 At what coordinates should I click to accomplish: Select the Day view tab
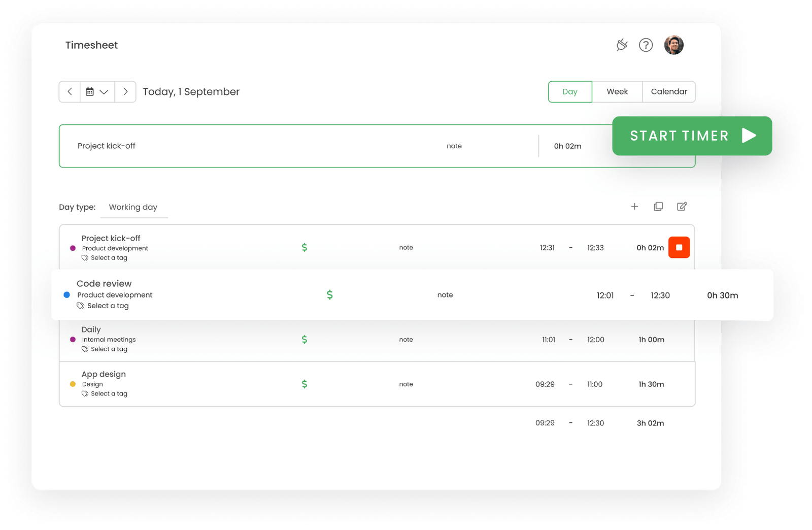569,92
